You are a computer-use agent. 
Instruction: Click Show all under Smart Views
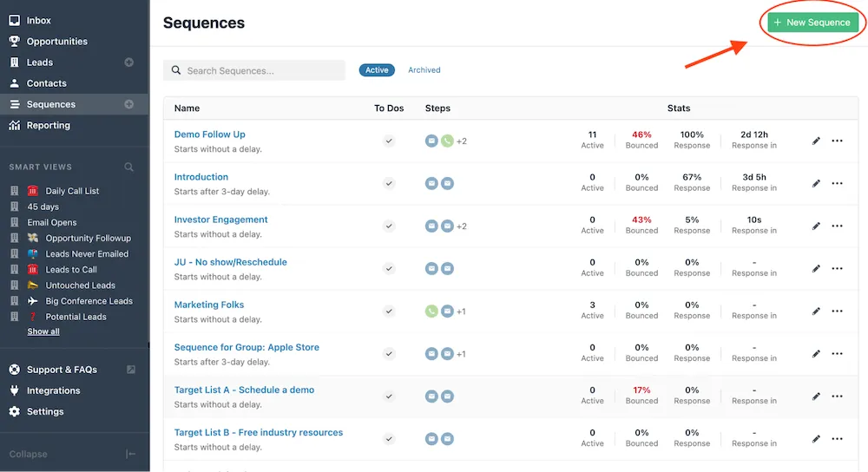point(43,331)
